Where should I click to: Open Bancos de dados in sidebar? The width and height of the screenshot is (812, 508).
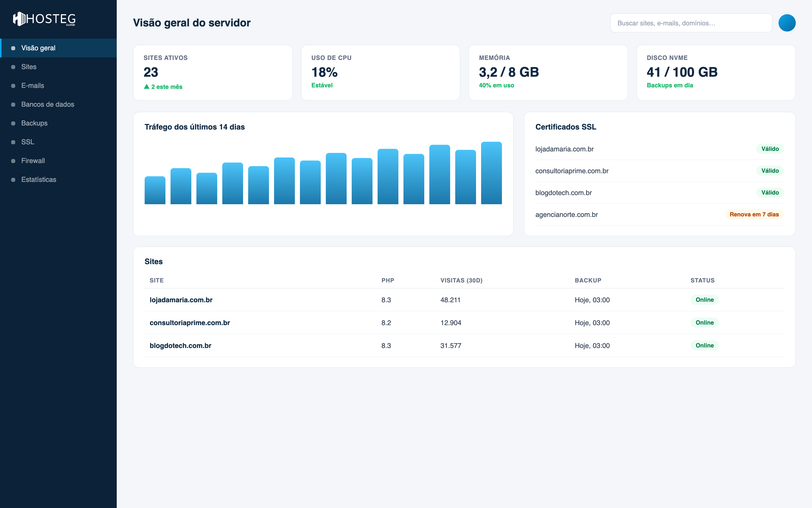(x=58, y=104)
